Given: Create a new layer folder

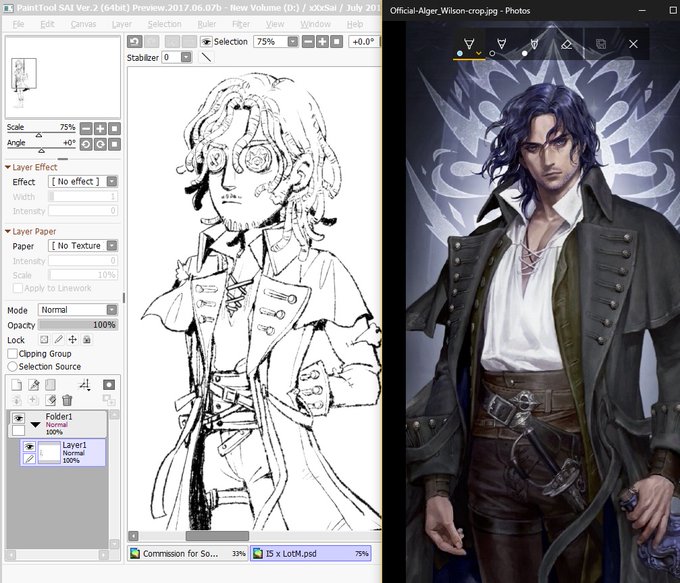Looking at the screenshot, I should 50,385.
